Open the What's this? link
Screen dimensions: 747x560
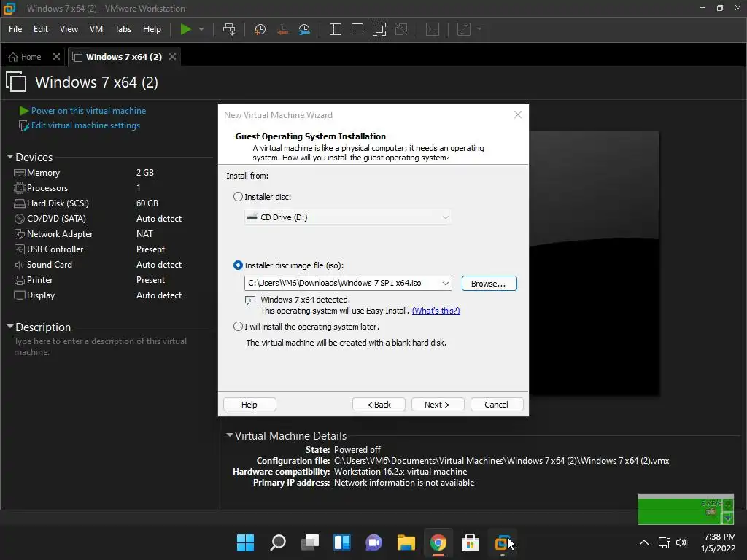(x=436, y=311)
